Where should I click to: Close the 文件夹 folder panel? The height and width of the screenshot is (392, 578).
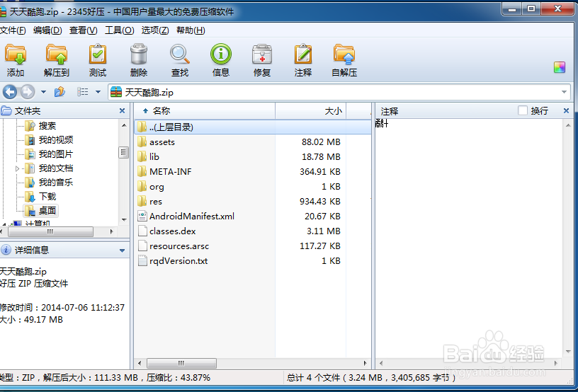(122, 111)
